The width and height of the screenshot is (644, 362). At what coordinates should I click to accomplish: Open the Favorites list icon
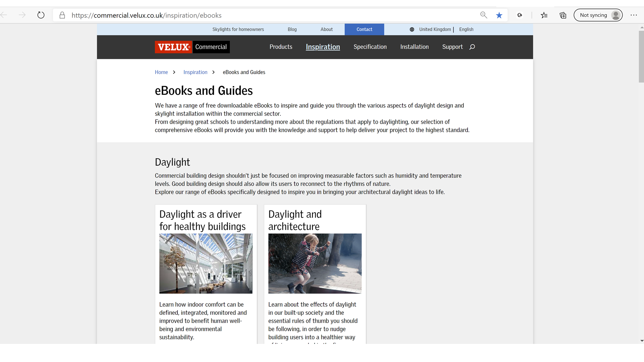pyautogui.click(x=544, y=15)
